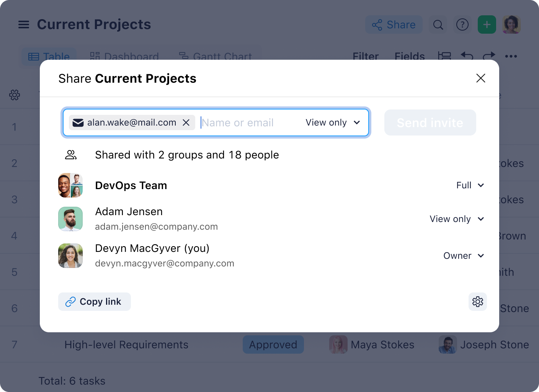Open search using the magnifying glass icon
This screenshot has height=392, width=539.
438,24
